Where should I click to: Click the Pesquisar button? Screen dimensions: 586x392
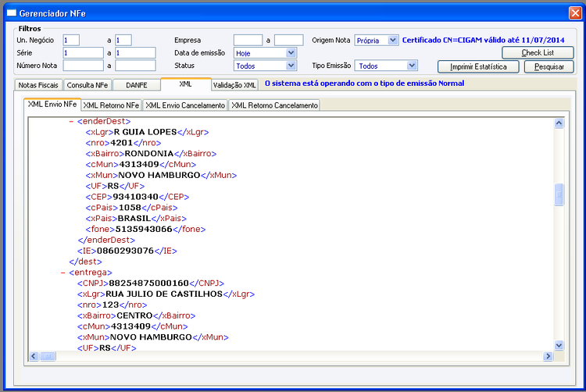(549, 67)
